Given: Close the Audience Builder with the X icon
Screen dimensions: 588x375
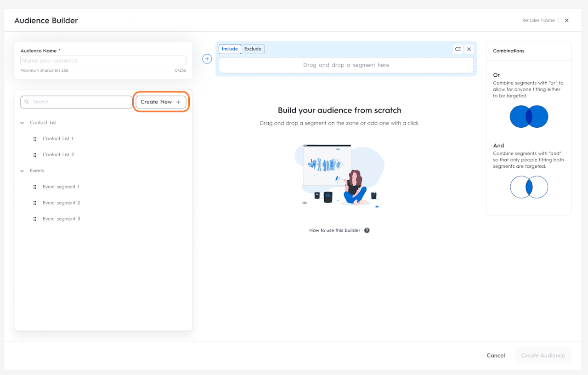Looking at the screenshot, I should (567, 20).
